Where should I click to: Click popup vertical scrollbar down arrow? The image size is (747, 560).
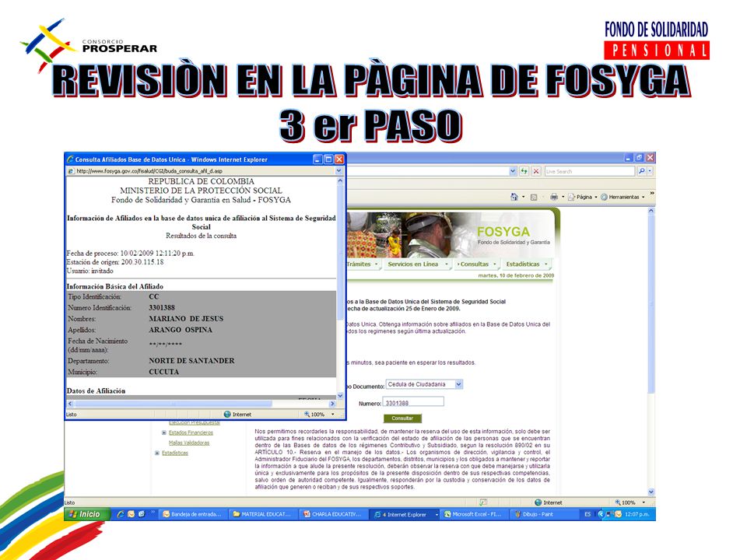(340, 396)
